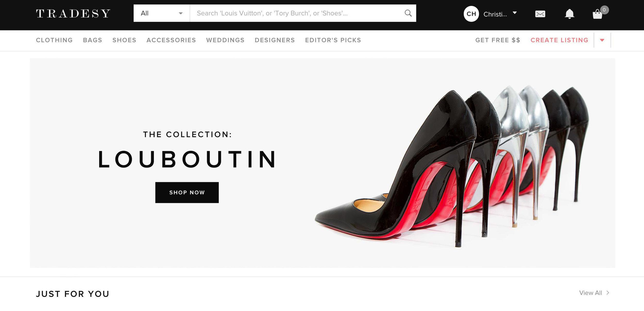The image size is (644, 311).
Task: Open the Bags menu
Action: (92, 40)
